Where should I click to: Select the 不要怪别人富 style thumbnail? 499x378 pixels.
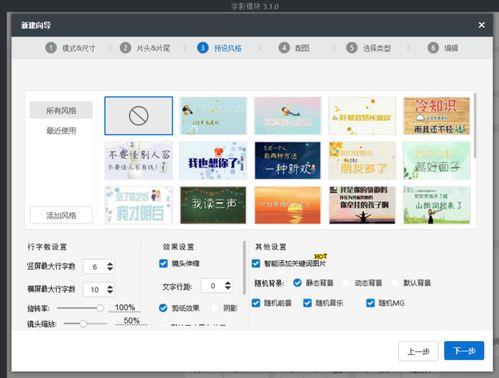(x=139, y=161)
